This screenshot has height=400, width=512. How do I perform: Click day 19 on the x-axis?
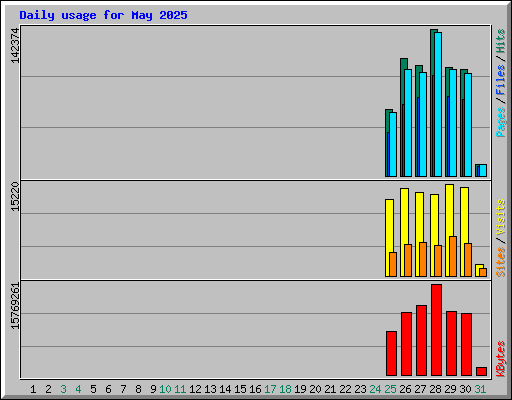[300, 389]
